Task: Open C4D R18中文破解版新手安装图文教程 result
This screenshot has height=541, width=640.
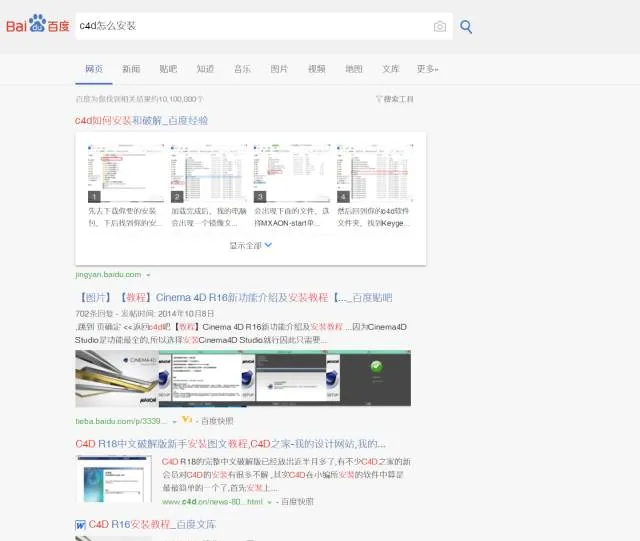Action: point(230,444)
